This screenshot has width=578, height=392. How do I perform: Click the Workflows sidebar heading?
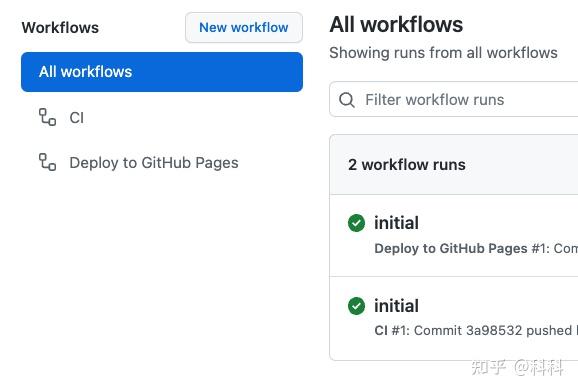(60, 28)
